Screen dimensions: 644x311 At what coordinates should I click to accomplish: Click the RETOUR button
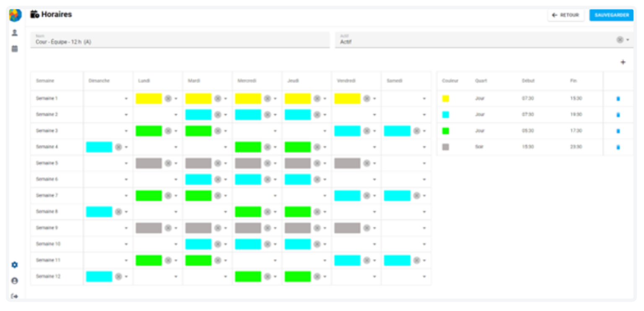(566, 15)
